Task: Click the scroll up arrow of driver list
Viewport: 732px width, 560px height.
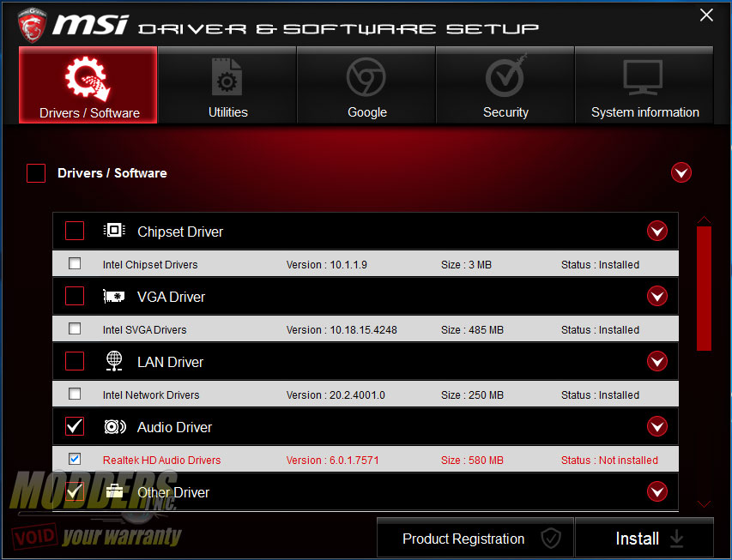Action: pyautogui.click(x=704, y=220)
